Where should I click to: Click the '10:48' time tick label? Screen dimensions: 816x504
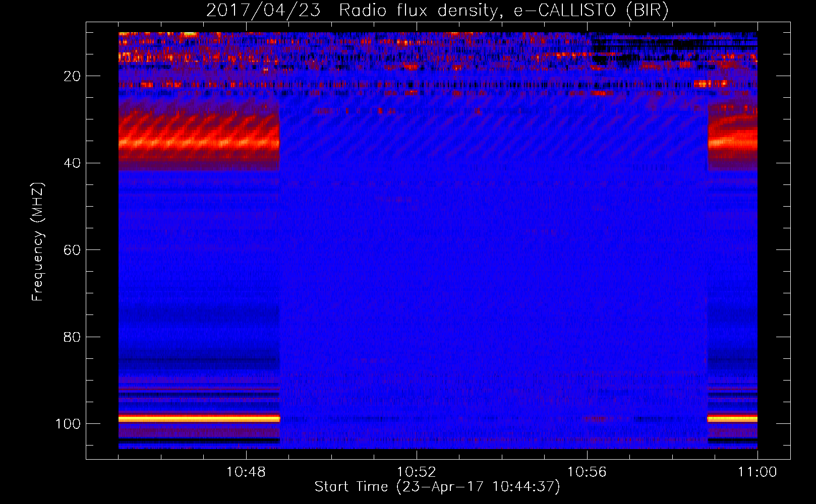coord(246,472)
